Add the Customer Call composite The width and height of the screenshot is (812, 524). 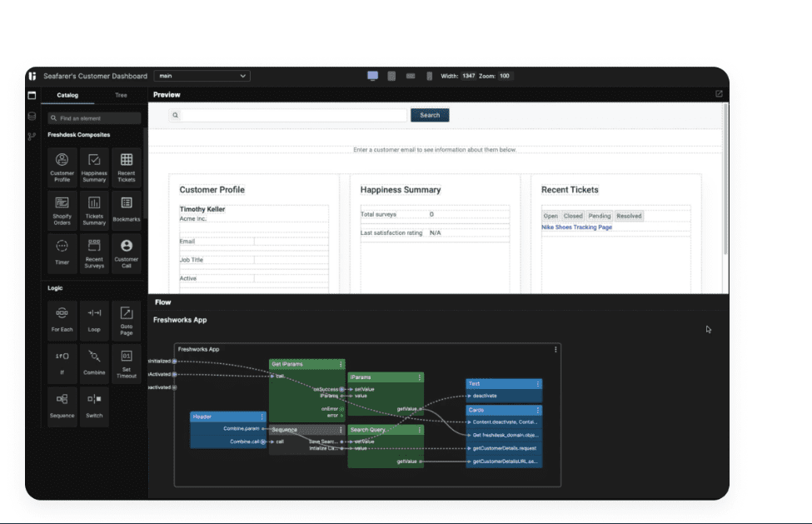[x=127, y=253]
